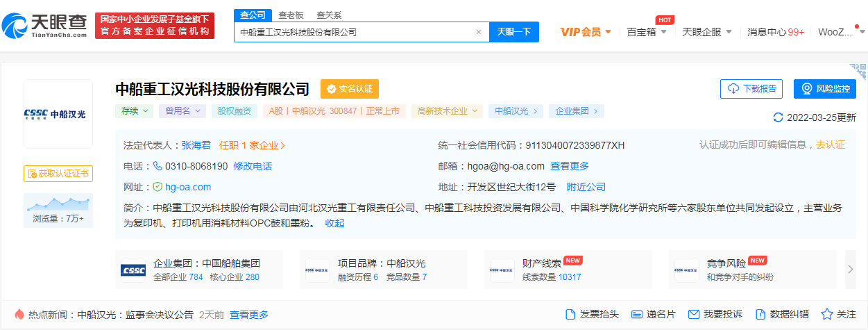
Task: Open legal representative 张海君 link
Action: 196,145
